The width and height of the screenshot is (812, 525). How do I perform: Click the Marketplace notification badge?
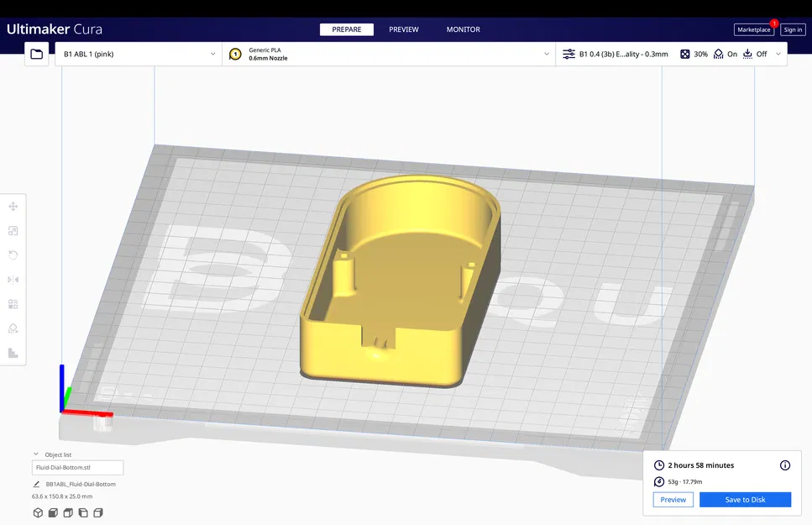click(773, 24)
